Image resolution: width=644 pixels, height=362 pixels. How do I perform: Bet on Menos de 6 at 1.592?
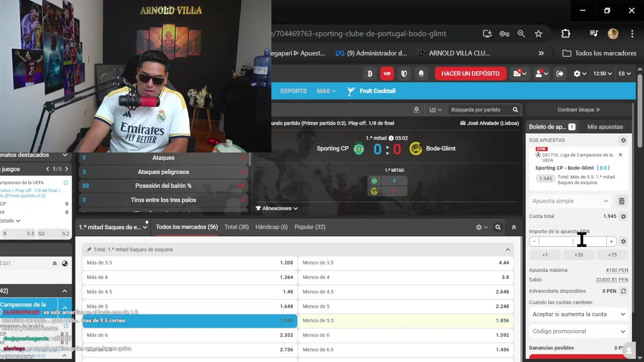(406, 335)
